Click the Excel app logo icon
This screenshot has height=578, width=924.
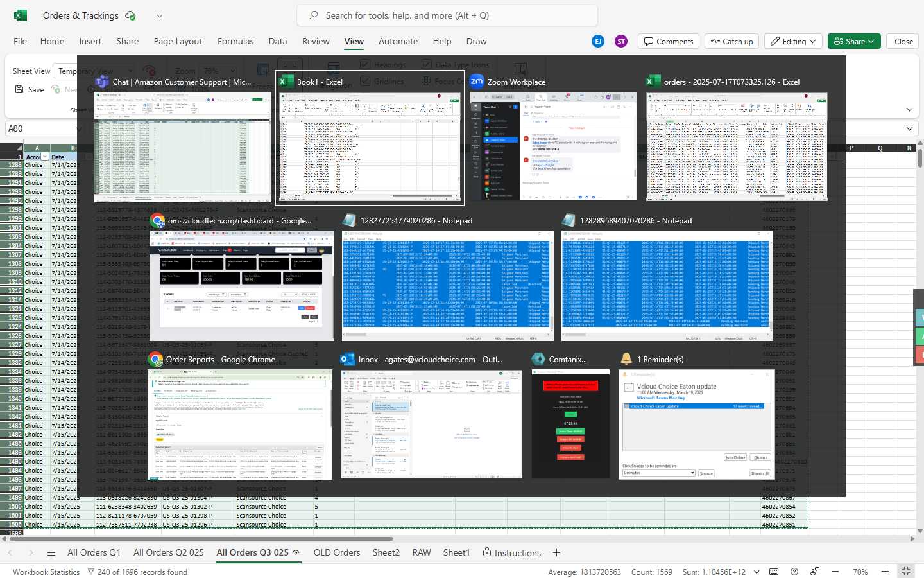21,15
